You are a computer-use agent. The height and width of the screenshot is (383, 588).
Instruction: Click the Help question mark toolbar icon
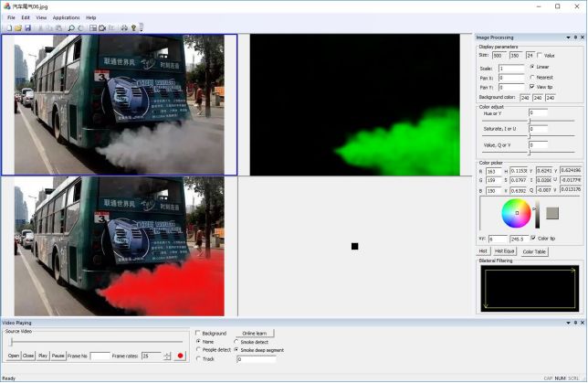click(x=133, y=28)
